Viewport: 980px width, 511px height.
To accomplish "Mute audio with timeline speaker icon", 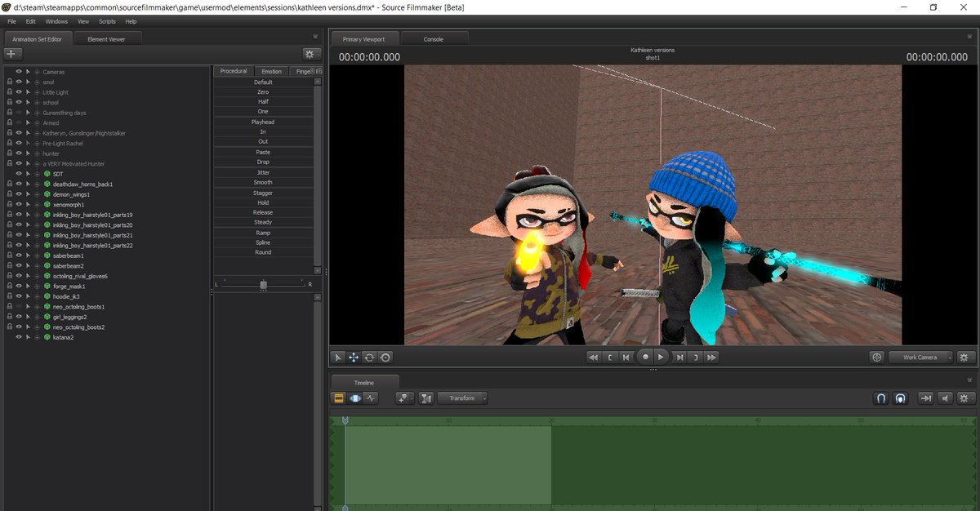I will (x=945, y=398).
